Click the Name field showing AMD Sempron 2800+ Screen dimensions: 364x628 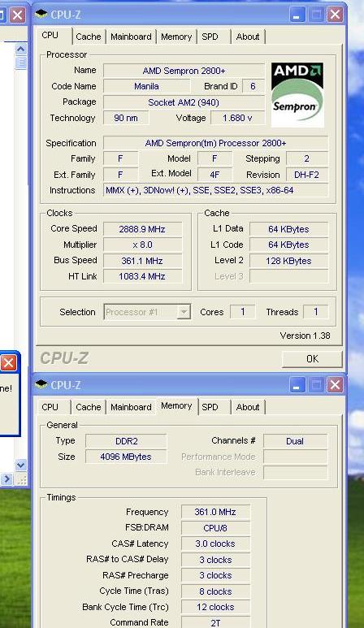(x=184, y=71)
